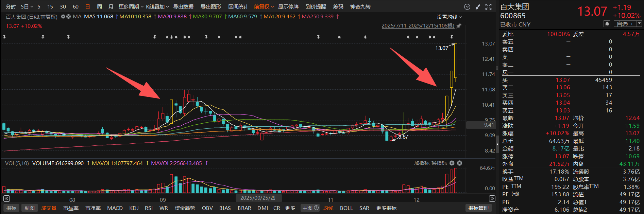Open MA indicator settings gear

coord(63,17)
